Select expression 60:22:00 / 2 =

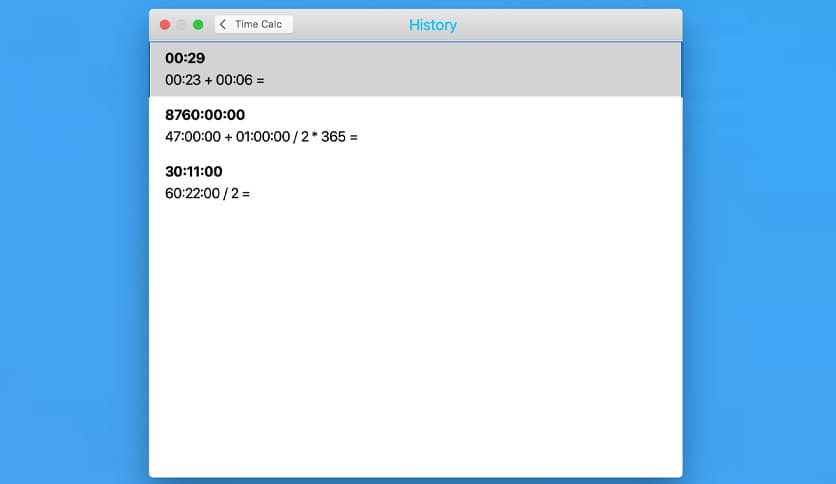[207, 193]
